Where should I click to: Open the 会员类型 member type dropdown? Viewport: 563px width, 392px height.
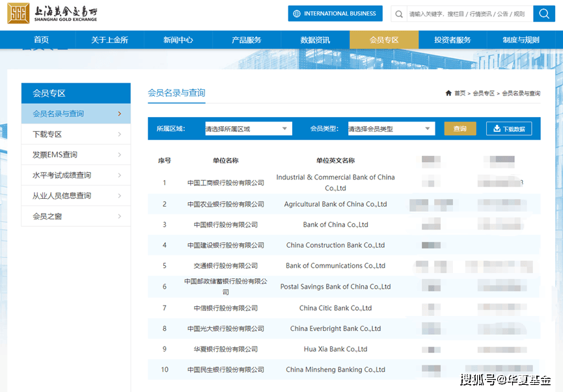(391, 129)
